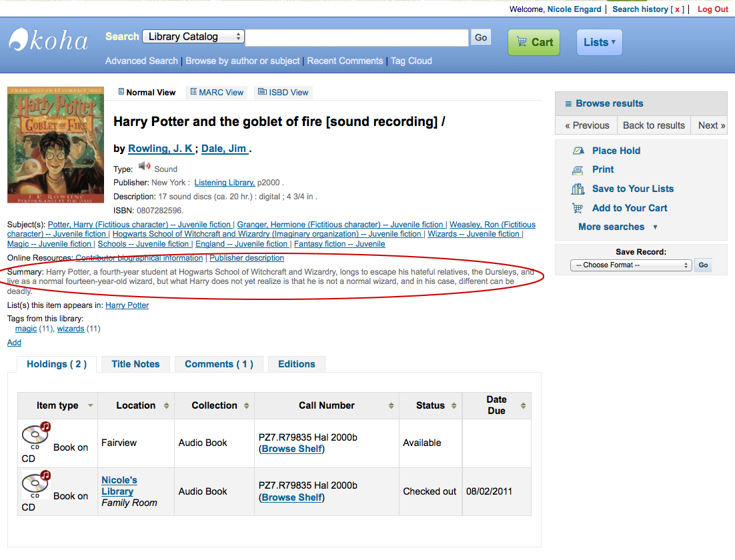The image size is (735, 560).
Task: Open Nicole Engard account link
Action: [x=574, y=9]
